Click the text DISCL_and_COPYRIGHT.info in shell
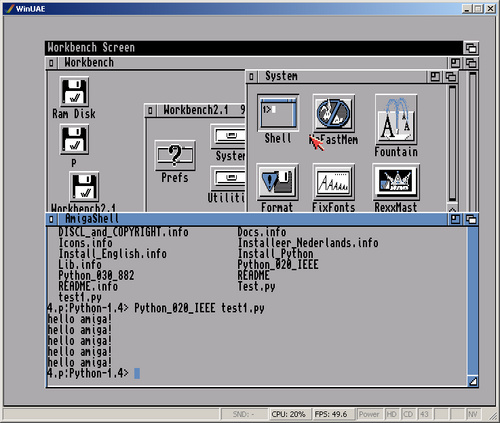 tap(123, 232)
